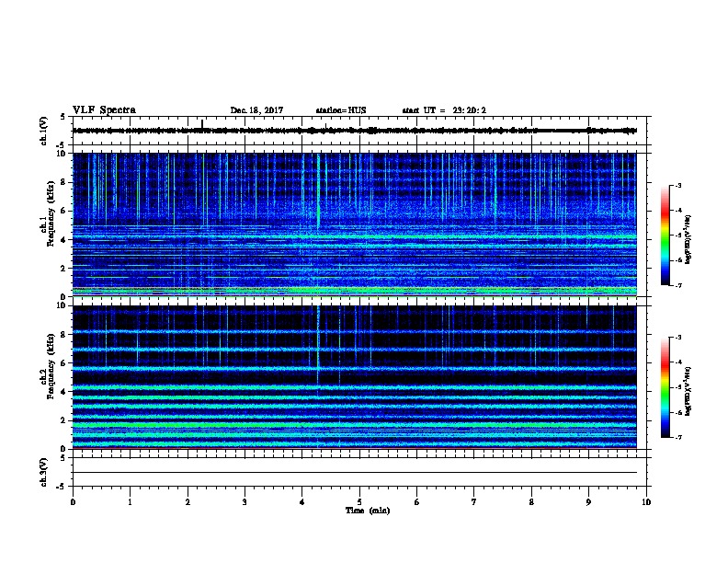Click the ch.2 spectrogram color scale bar
Screen dimensions: 728x563
[665, 387]
